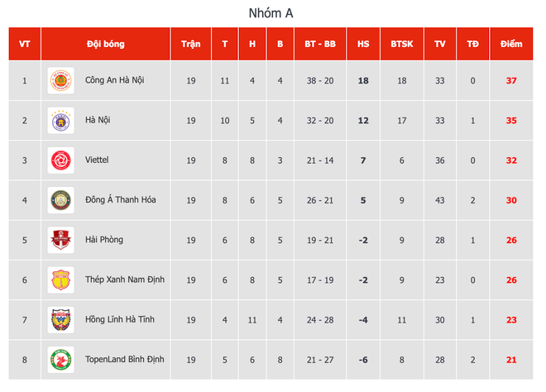Image resolution: width=546 pixels, height=392 pixels.
Task: Sort by the HS column header
Action: tap(363, 44)
